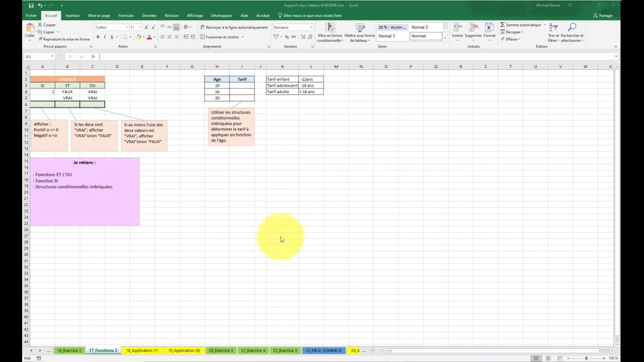Click the Couper scissors icon
The height and width of the screenshot is (362, 644).
pos(40,25)
